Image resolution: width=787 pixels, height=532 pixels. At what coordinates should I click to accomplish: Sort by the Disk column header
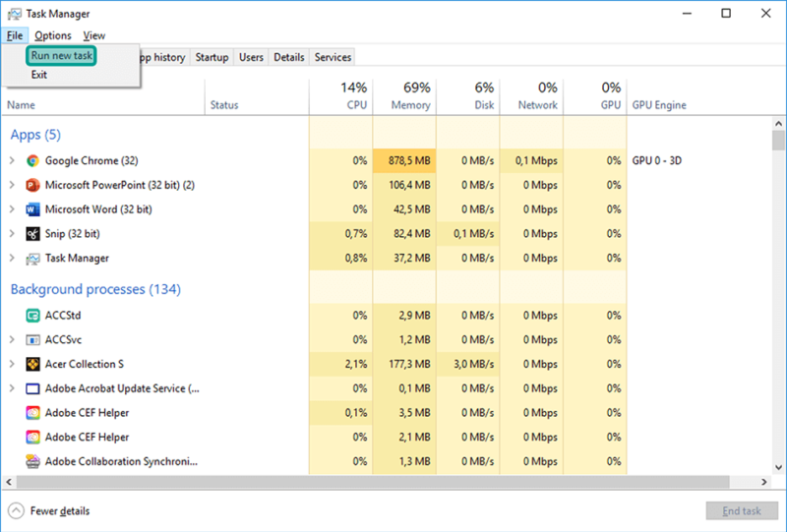[468, 96]
